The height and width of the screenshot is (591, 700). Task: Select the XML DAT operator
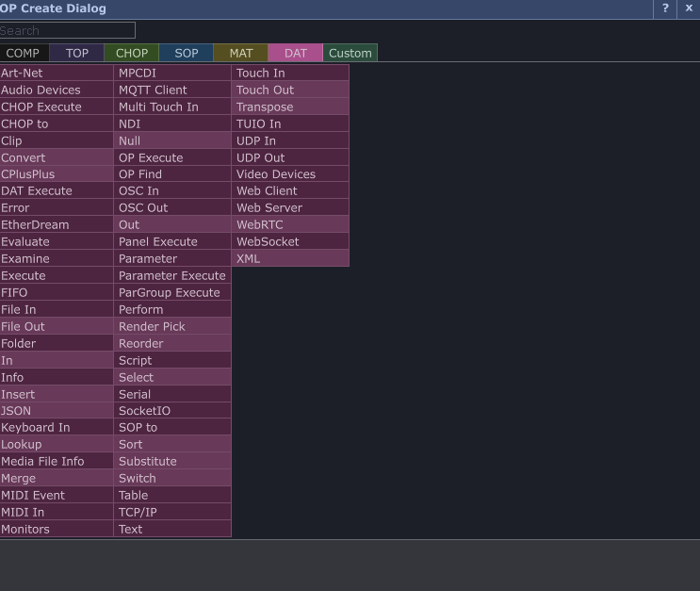pyautogui.click(x=290, y=258)
